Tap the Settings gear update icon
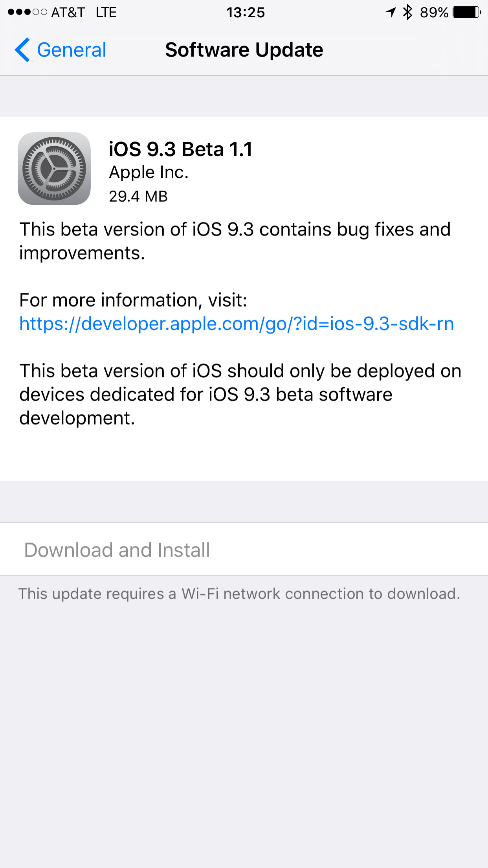The image size is (488, 868). (54, 169)
